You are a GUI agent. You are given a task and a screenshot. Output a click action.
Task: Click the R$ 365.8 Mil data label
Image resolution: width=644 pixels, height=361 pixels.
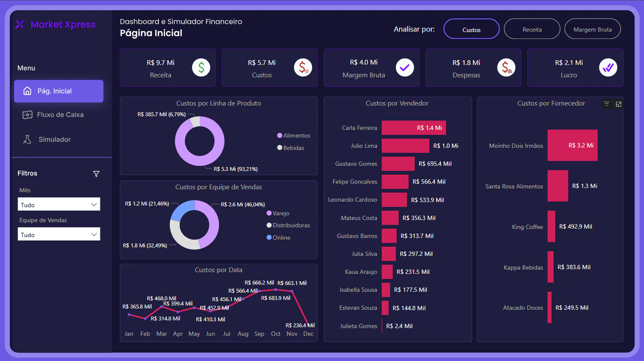(137, 307)
